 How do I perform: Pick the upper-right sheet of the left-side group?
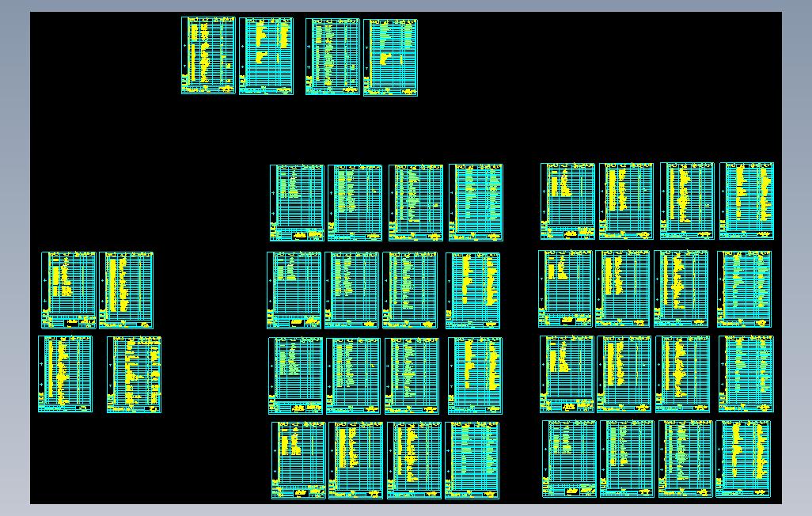[x=127, y=290]
